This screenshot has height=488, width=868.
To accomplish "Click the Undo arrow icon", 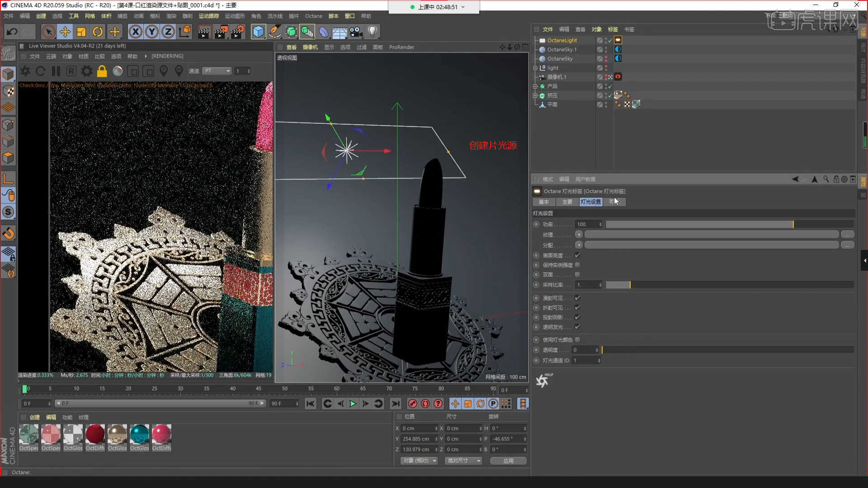I will (12, 32).
